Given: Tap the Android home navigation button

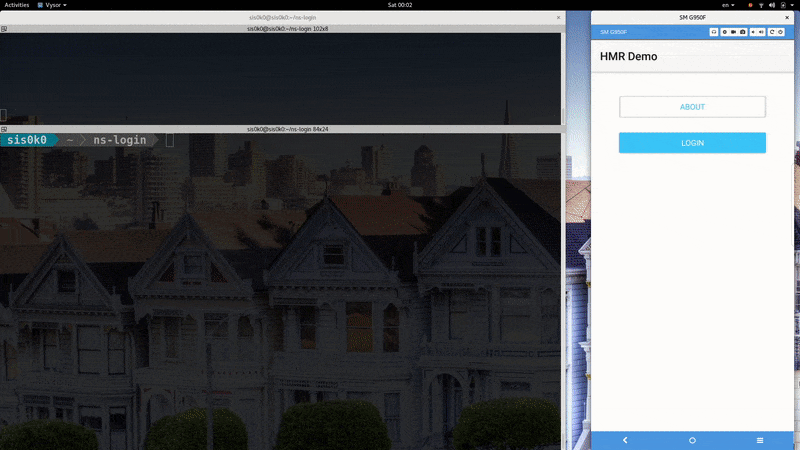Looking at the screenshot, I should tap(692, 440).
